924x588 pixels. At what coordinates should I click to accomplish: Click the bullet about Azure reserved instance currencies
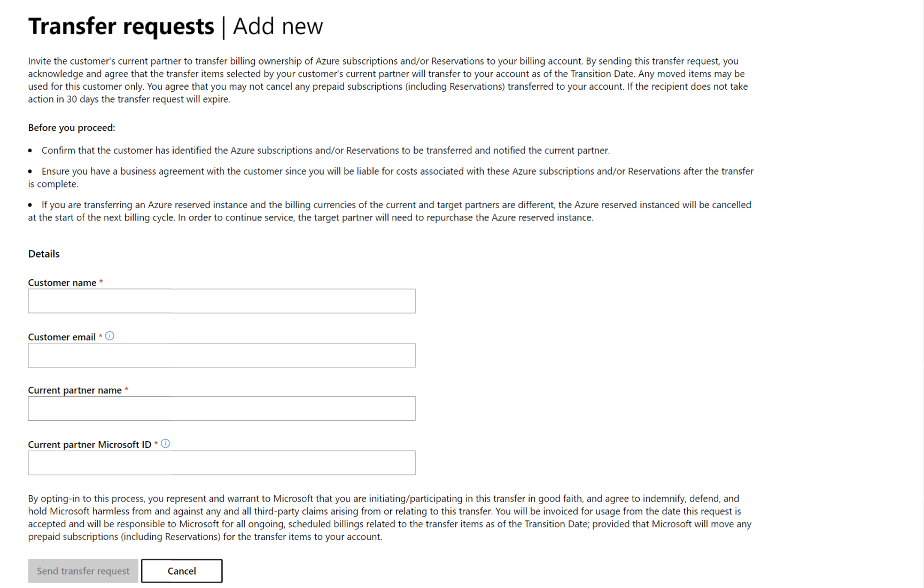click(x=390, y=211)
